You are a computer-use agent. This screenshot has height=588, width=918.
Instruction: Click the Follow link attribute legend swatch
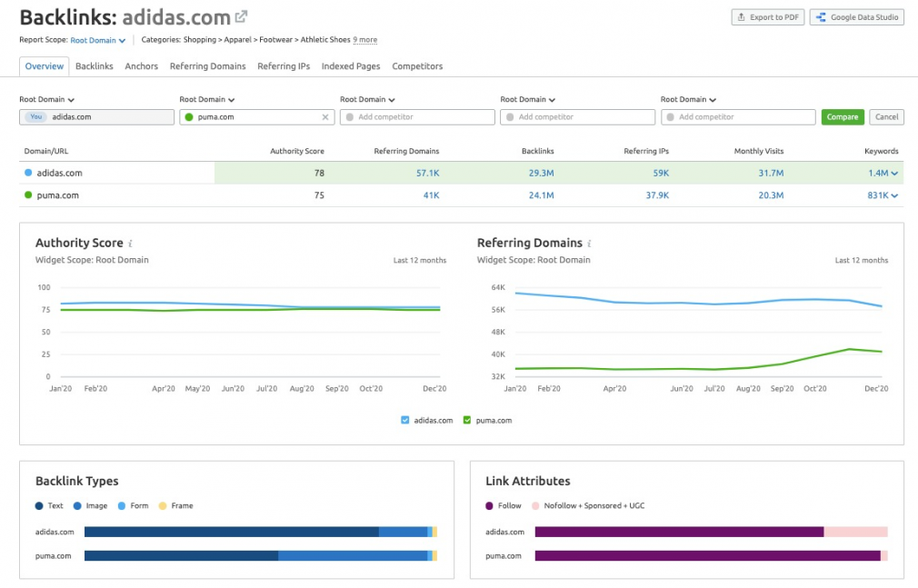click(x=489, y=506)
